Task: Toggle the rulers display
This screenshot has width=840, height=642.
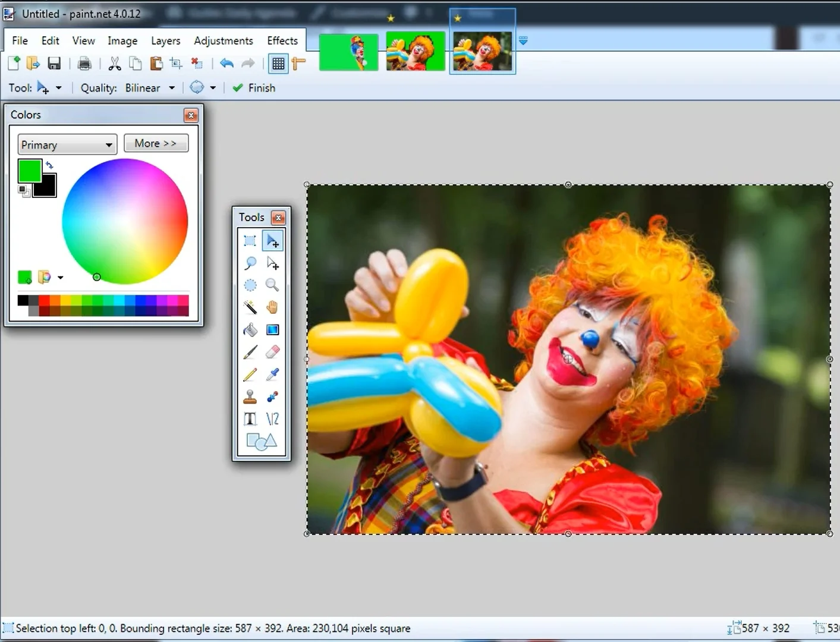Action: click(x=299, y=64)
